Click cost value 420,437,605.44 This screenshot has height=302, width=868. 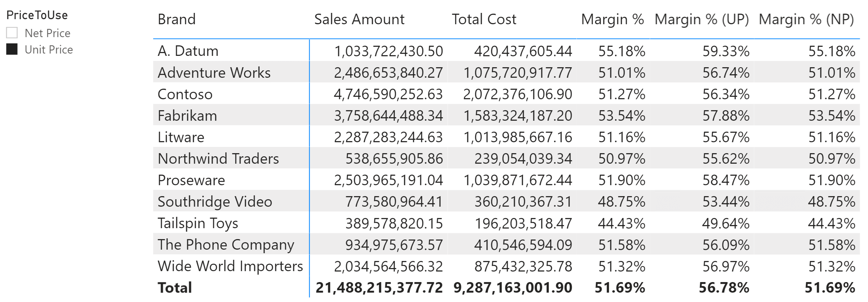pyautogui.click(x=523, y=51)
